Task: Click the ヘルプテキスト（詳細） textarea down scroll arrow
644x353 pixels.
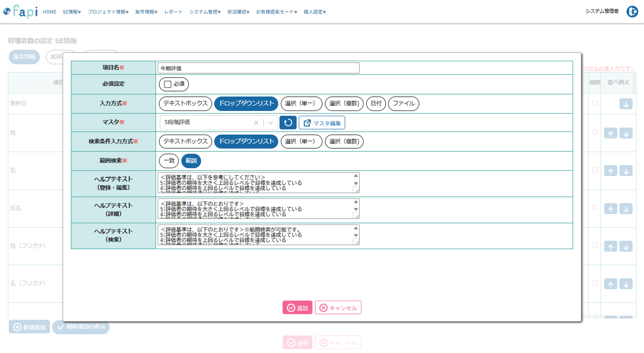Action: click(x=356, y=209)
